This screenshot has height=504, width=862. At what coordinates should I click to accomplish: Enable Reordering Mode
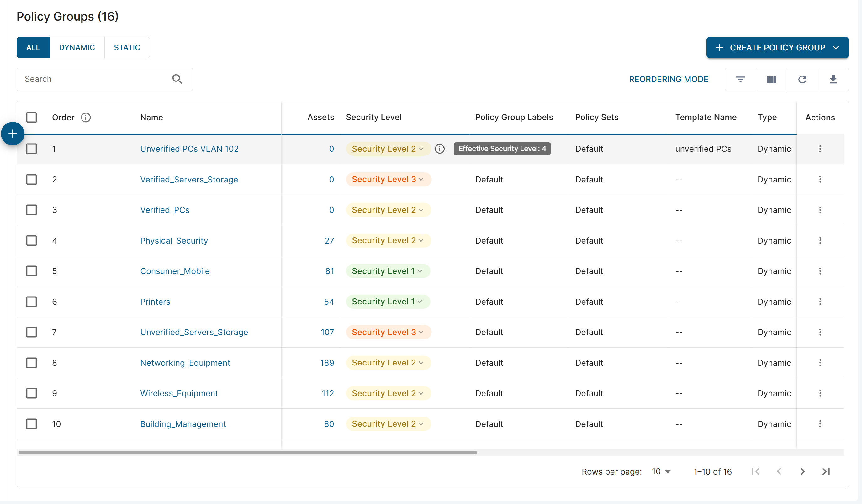(x=669, y=79)
